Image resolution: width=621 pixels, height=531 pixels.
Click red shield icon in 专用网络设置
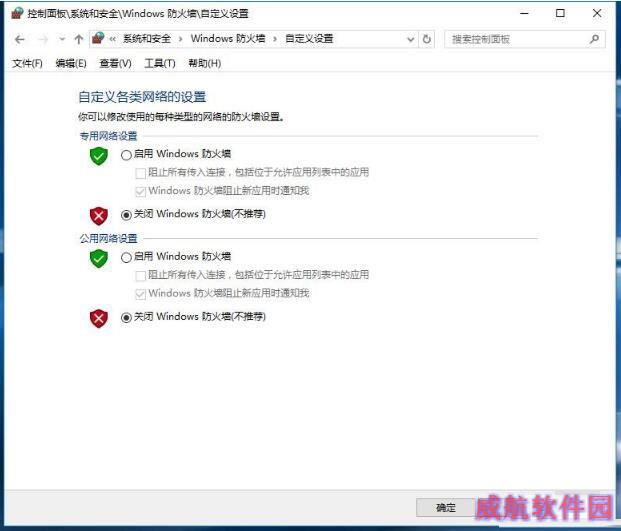[99, 216]
